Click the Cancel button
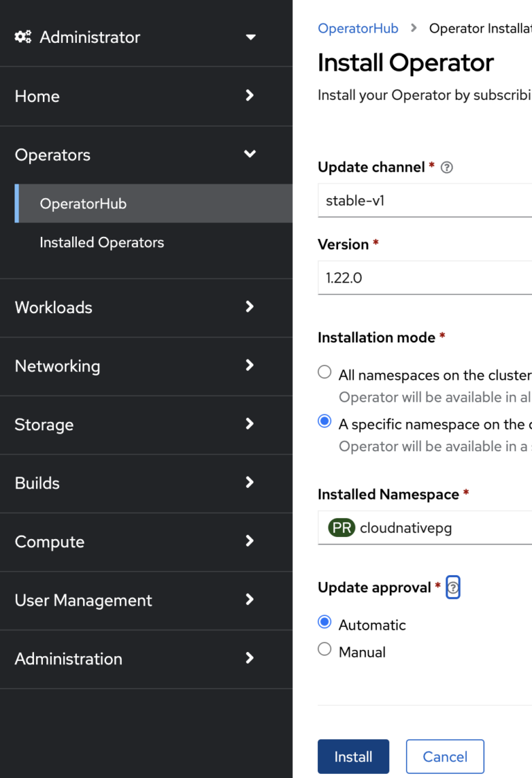 click(445, 757)
